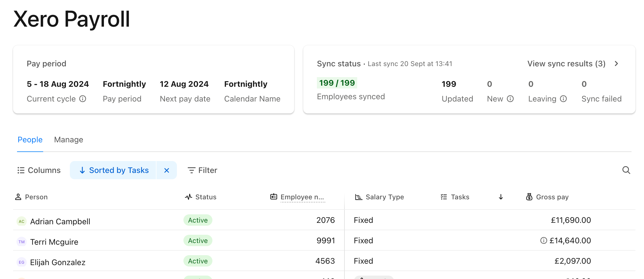
Task: Select employee number 2076
Action: [x=326, y=220]
